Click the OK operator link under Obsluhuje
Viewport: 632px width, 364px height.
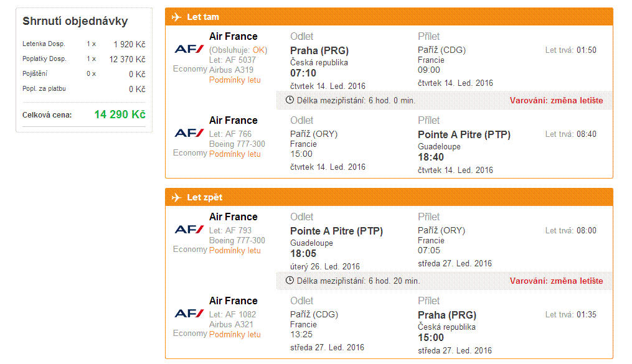(258, 50)
